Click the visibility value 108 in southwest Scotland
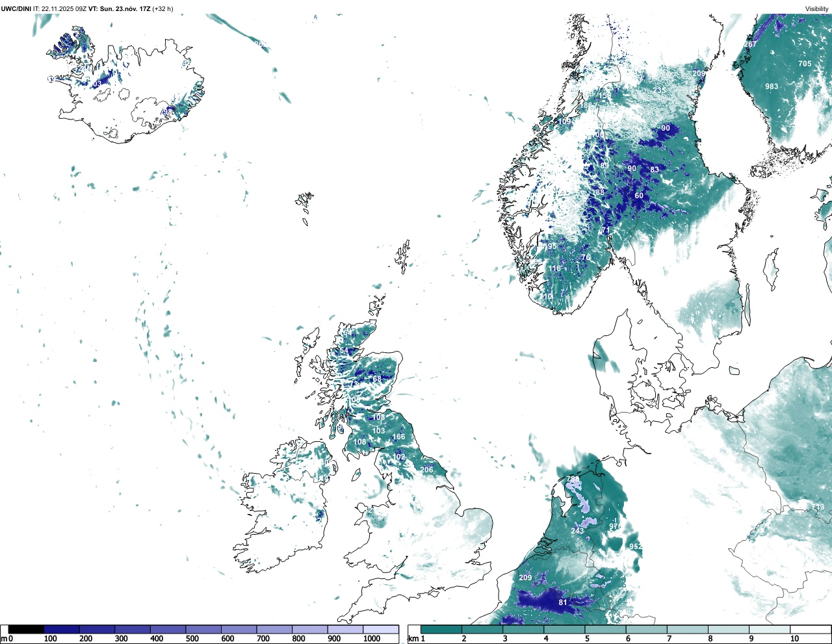This screenshot has height=644, width=832. point(359,443)
